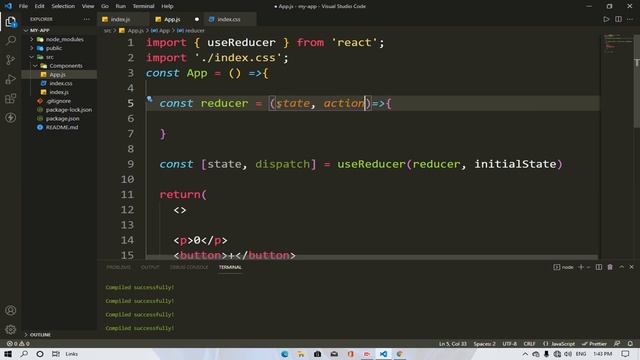The height and width of the screenshot is (360, 640).
Task: Open the Terminal menu
Action: [144, 6]
